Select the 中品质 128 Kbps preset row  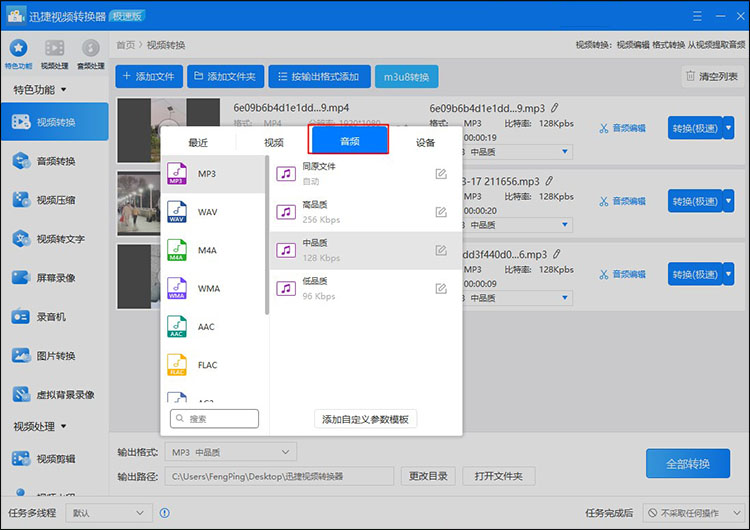click(x=366, y=250)
